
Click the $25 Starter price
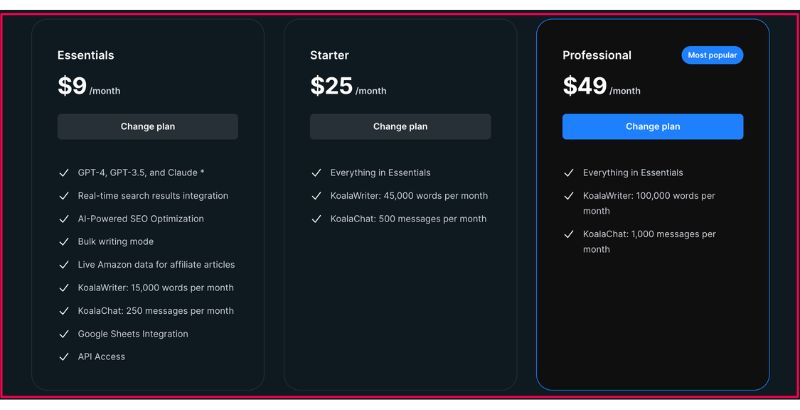click(x=331, y=86)
